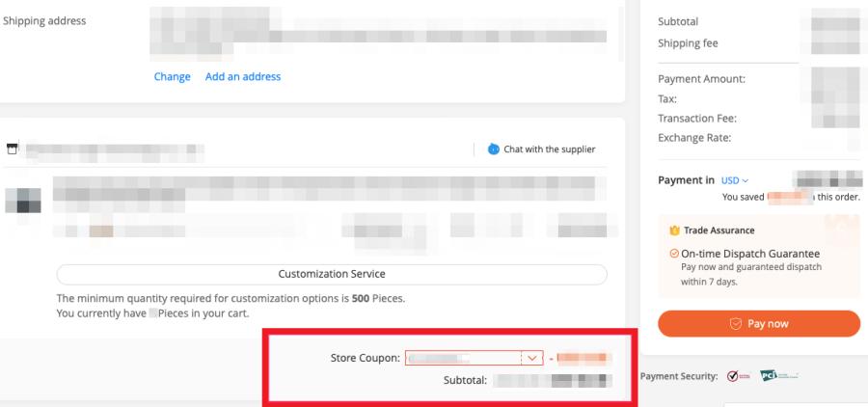Screen dimensions: 868x407
Task: Open chat with the supplier
Action: coord(541,149)
